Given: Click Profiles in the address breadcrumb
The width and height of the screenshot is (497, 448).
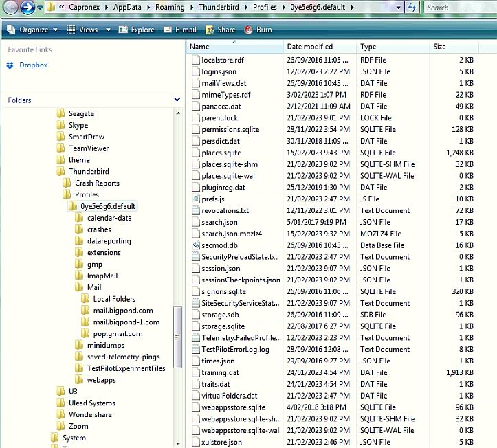Looking at the screenshot, I should coord(265,7).
